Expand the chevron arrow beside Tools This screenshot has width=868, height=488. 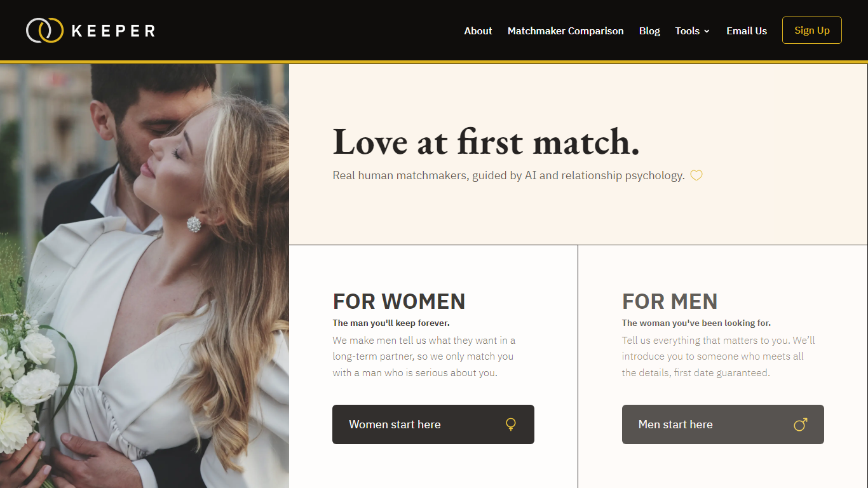point(707,31)
